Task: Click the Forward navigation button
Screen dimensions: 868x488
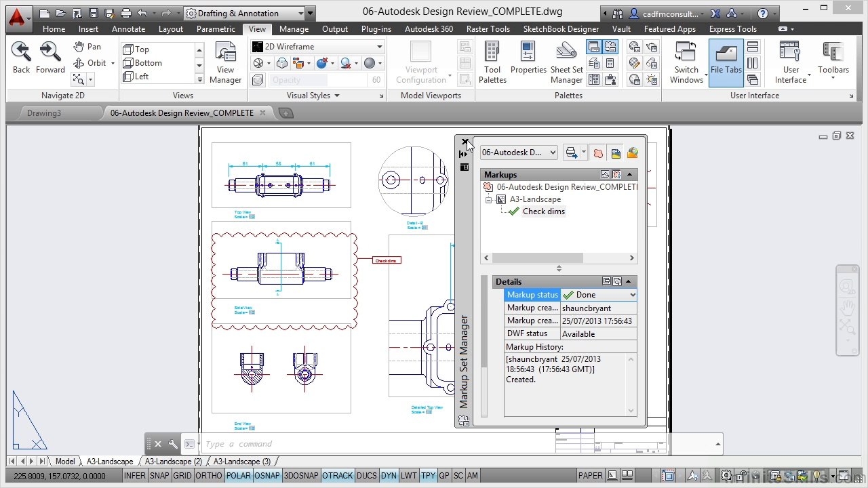Action: [50, 58]
